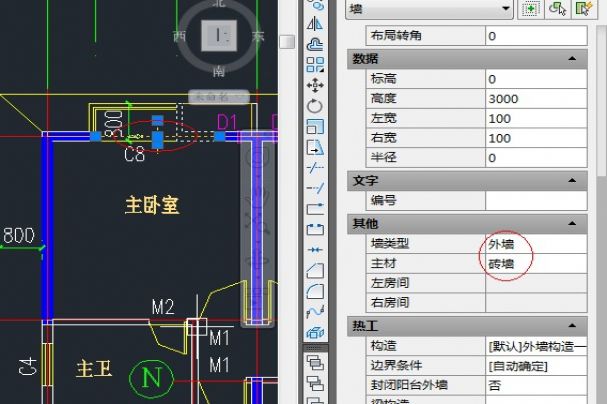Open the 墙 object type dropdown
607x404 pixels.
pos(504,8)
